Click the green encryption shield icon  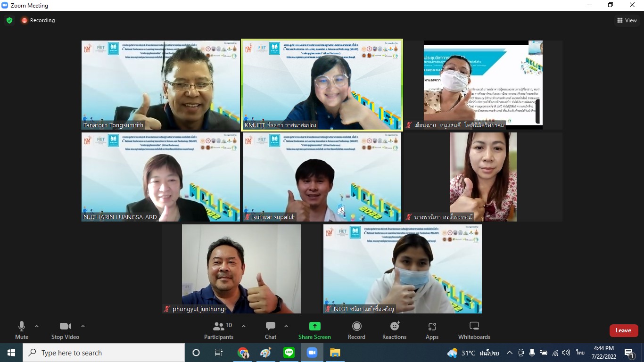click(9, 20)
